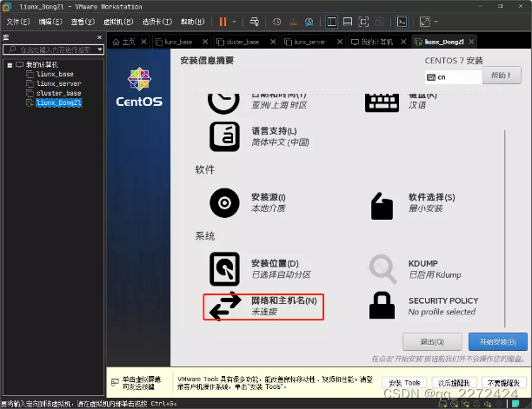The height and width of the screenshot is (409, 532).
Task: Open the 查看(V) menu
Action: tap(83, 22)
